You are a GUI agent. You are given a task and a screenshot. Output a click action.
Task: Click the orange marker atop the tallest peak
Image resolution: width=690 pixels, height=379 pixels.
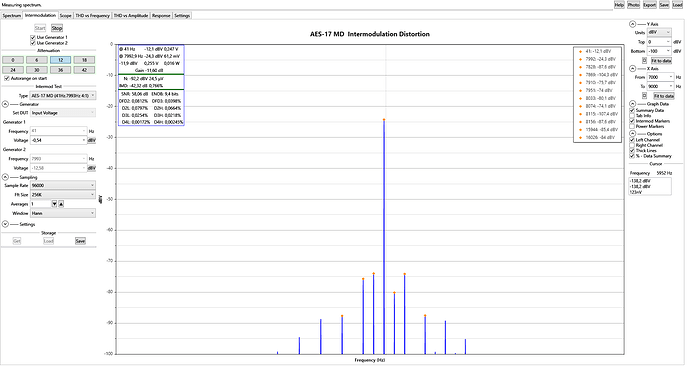click(384, 119)
